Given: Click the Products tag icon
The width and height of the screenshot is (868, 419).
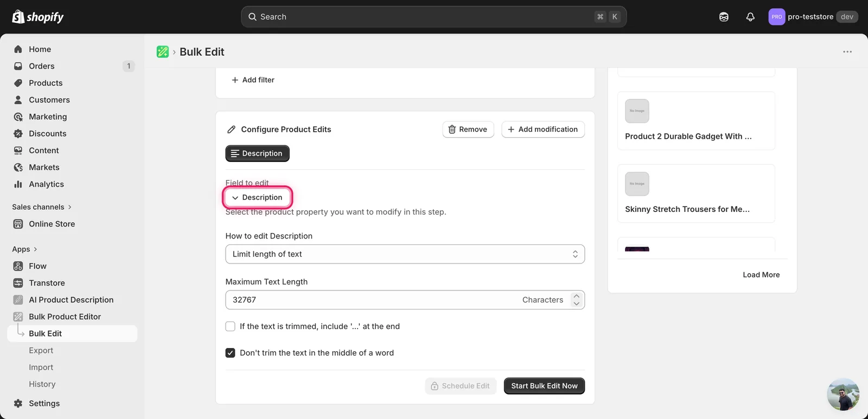Looking at the screenshot, I should pyautogui.click(x=18, y=83).
